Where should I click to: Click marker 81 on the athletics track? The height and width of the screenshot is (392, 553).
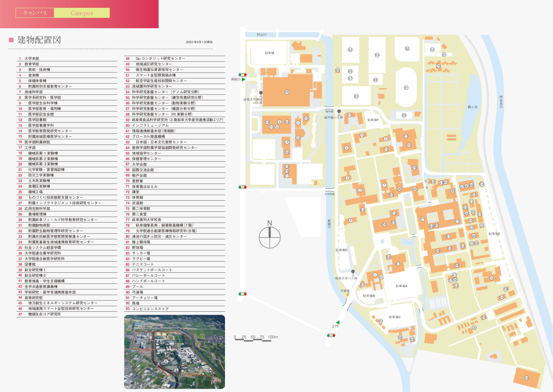[406, 88]
